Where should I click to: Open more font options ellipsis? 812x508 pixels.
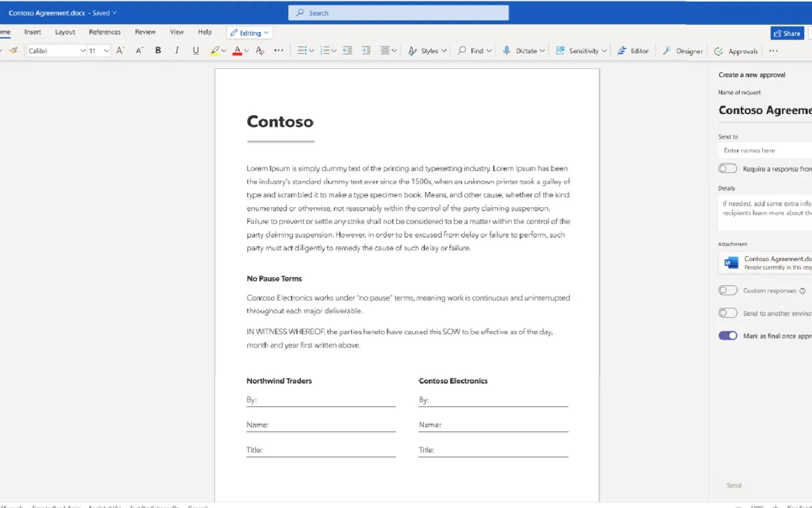pyautogui.click(x=279, y=50)
